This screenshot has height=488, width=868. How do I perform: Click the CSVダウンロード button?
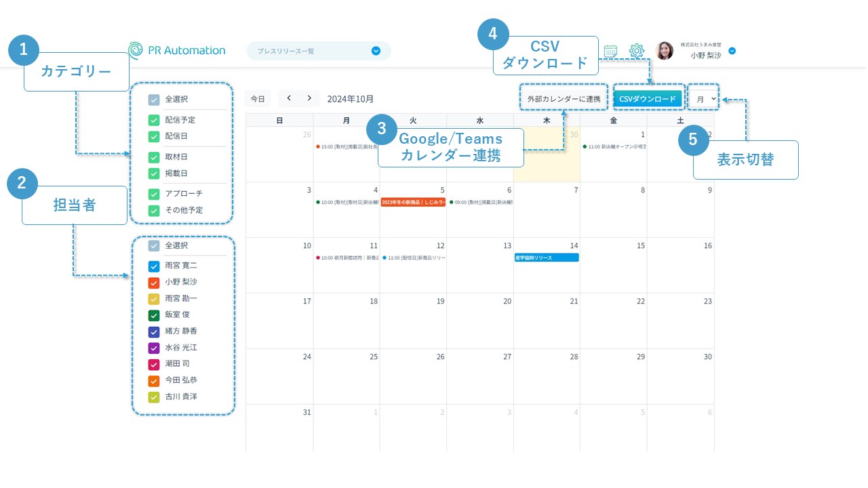click(x=648, y=99)
